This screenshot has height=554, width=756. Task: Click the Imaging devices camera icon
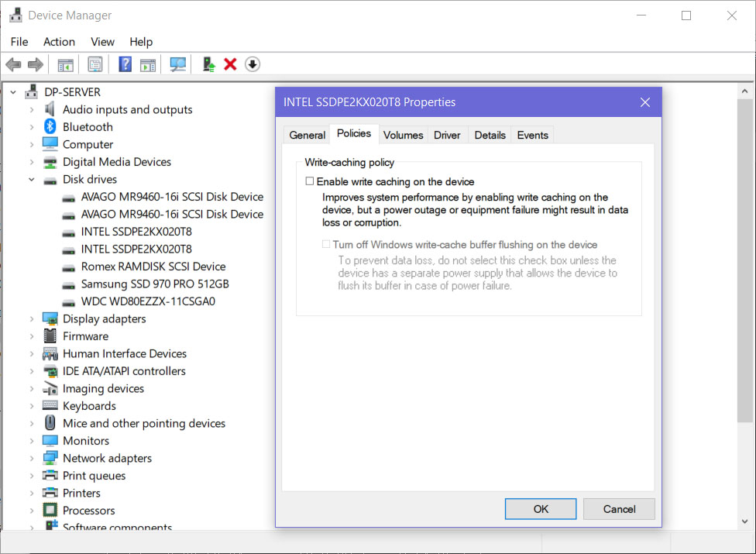pos(50,387)
